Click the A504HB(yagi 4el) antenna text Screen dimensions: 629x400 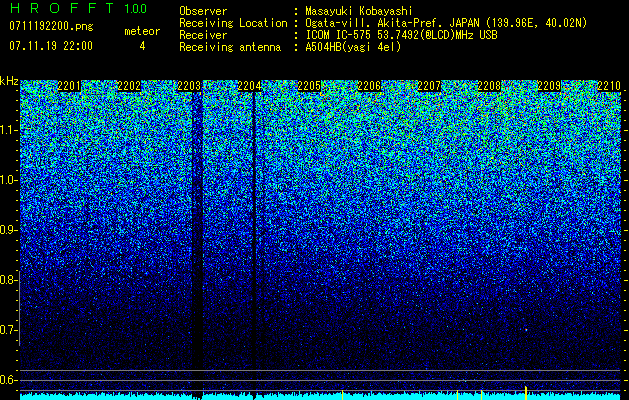353,47
